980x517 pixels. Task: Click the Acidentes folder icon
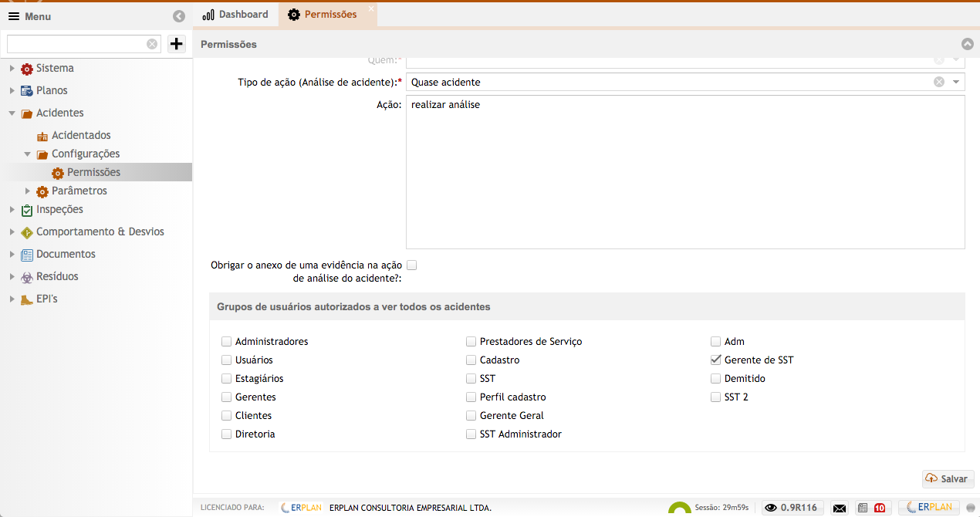tap(27, 113)
